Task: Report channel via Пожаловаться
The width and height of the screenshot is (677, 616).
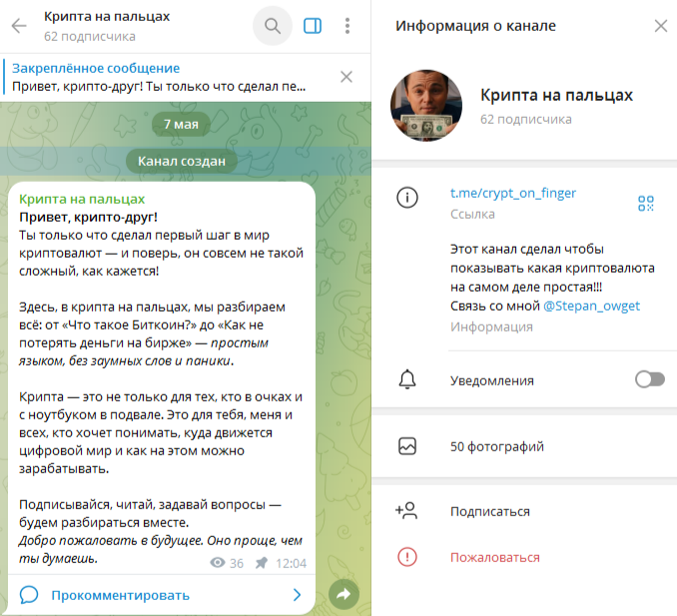Action: 495,558
